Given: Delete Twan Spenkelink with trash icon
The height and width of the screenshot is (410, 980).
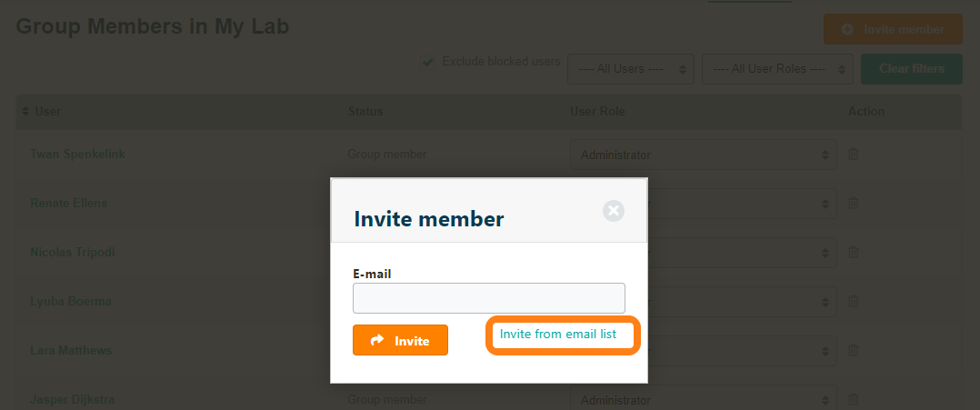Looking at the screenshot, I should coord(853,155).
